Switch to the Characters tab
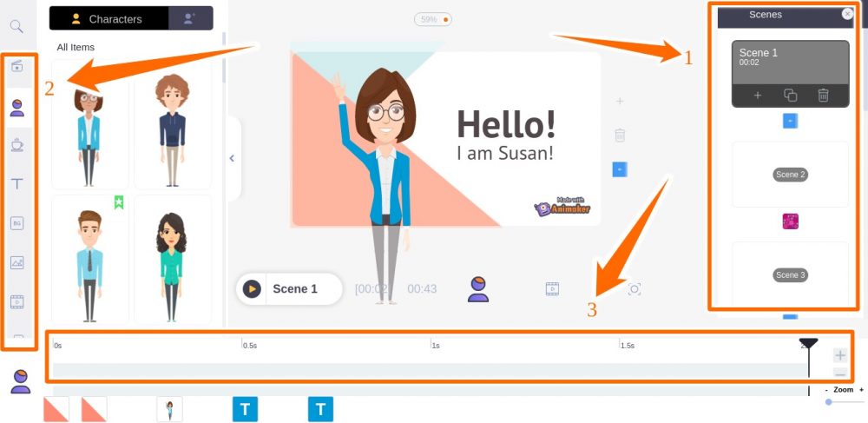 [x=108, y=18]
